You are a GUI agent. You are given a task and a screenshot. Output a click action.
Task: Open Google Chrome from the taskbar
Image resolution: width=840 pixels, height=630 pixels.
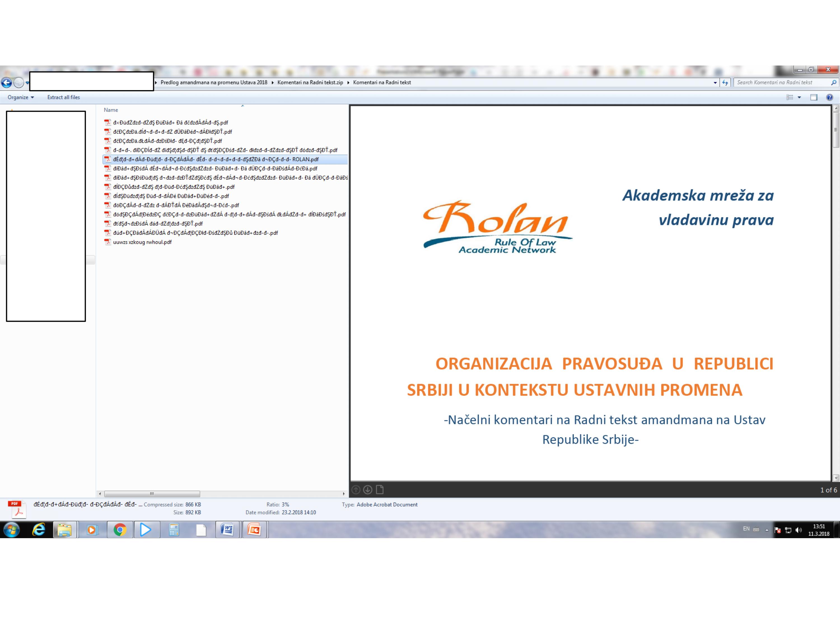tap(120, 529)
